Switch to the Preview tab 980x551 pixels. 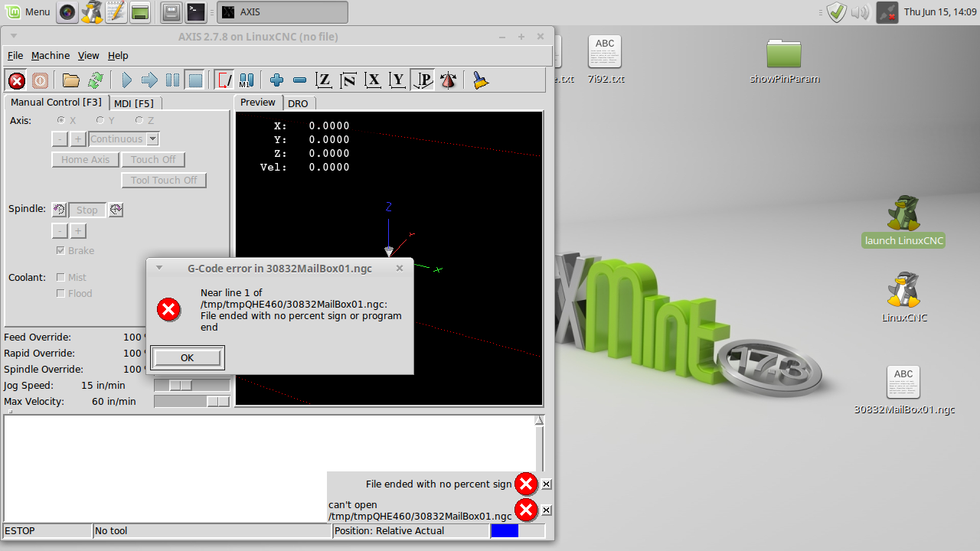pyautogui.click(x=258, y=102)
